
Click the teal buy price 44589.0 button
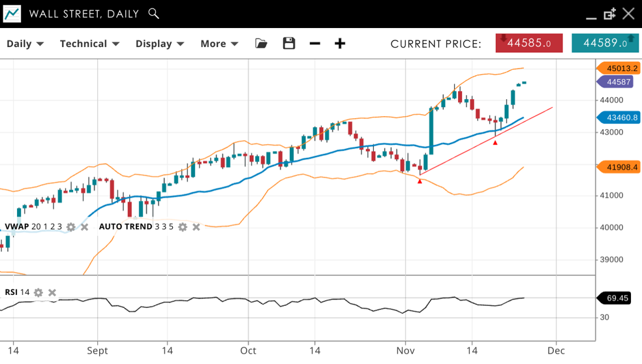(x=605, y=43)
